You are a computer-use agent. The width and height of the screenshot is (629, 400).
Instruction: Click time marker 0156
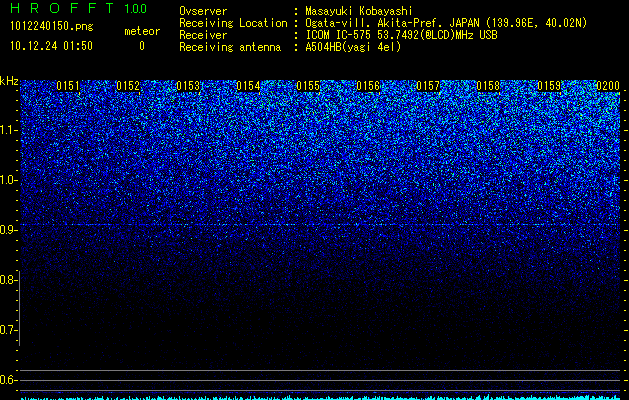[368, 86]
